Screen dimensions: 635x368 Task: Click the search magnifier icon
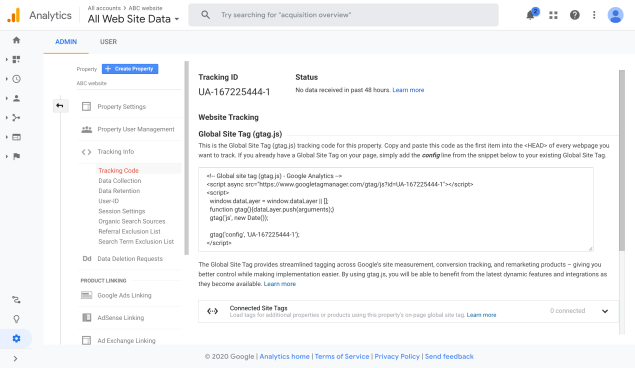206,15
